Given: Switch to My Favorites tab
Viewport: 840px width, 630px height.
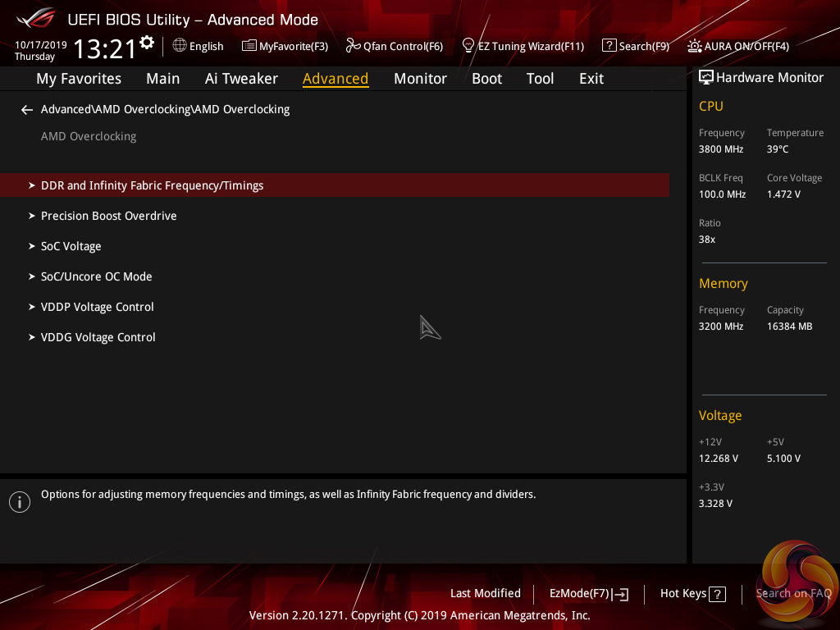Looking at the screenshot, I should 79,79.
